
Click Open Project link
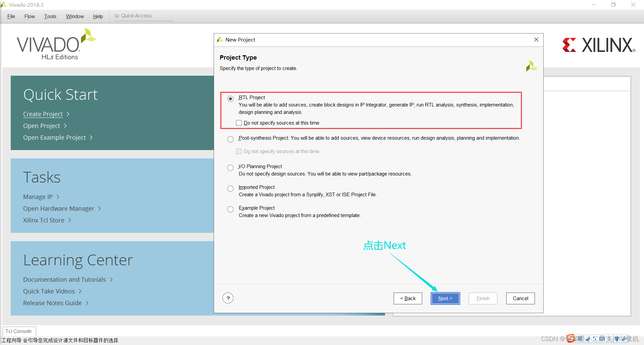click(x=42, y=126)
